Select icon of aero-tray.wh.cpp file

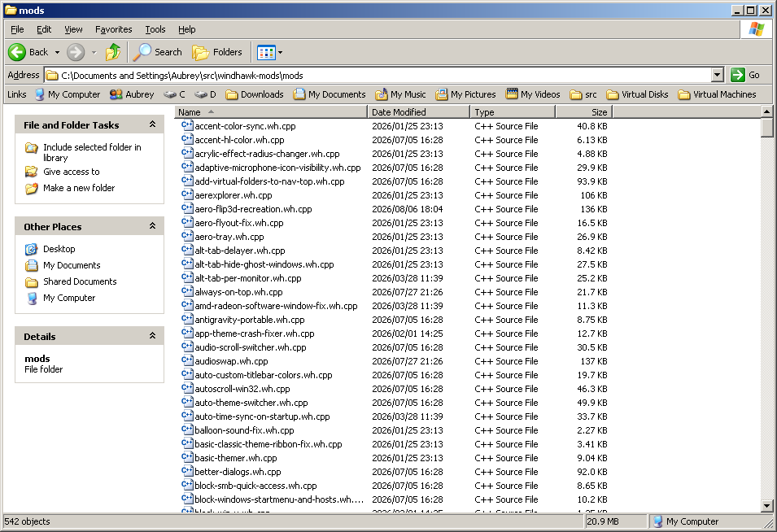187,236
